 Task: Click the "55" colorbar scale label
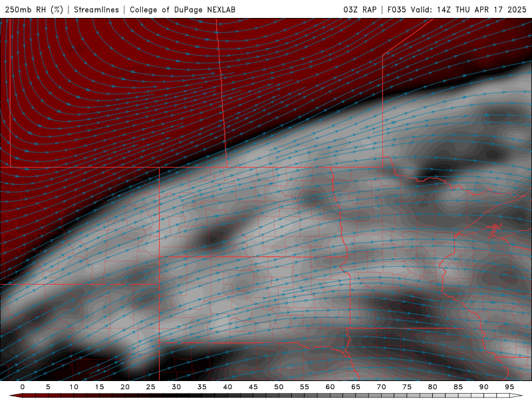[305, 387]
